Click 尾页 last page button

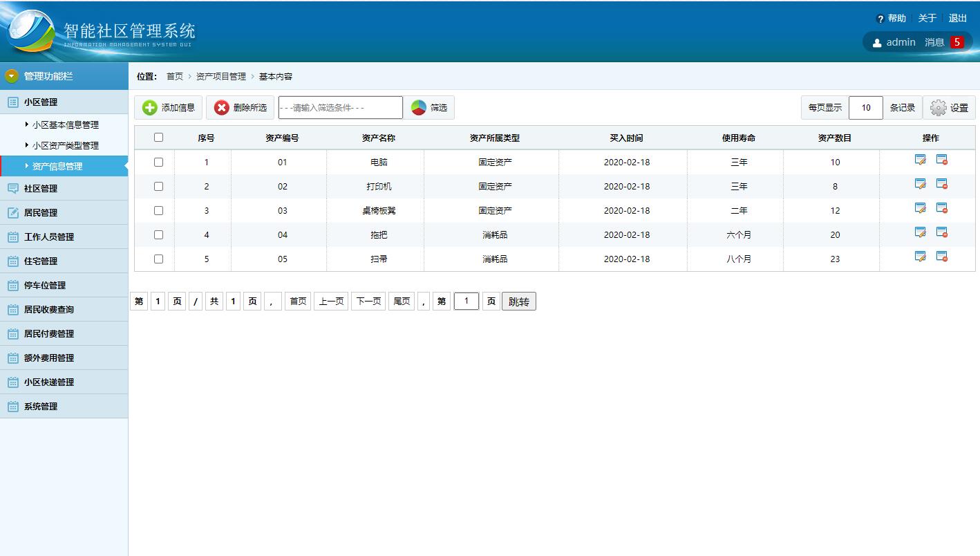click(402, 302)
